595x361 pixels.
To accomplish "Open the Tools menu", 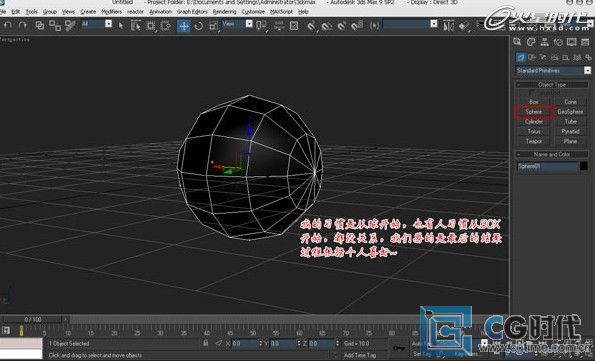I will coord(31,12).
